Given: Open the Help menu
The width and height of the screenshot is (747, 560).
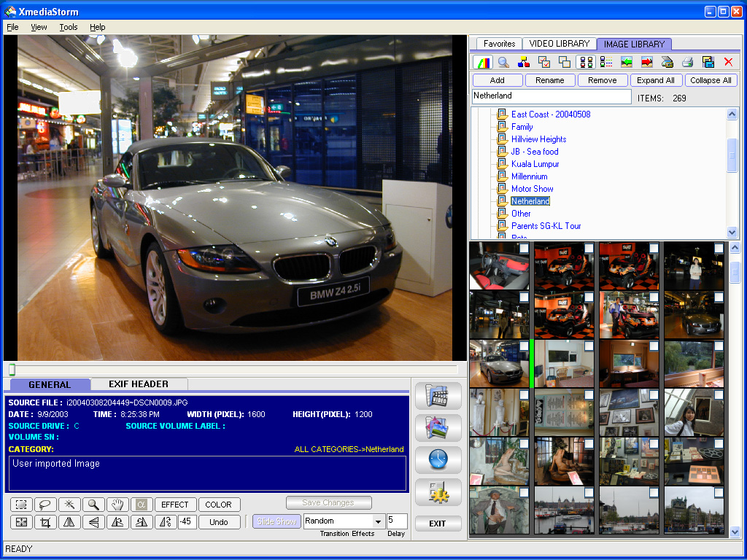Looking at the screenshot, I should 98,27.
